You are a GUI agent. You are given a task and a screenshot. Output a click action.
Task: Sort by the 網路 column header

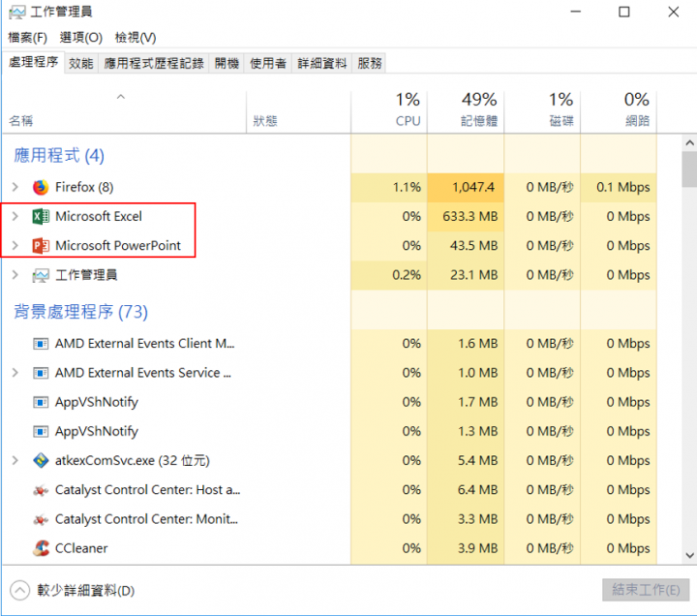[x=619, y=111]
